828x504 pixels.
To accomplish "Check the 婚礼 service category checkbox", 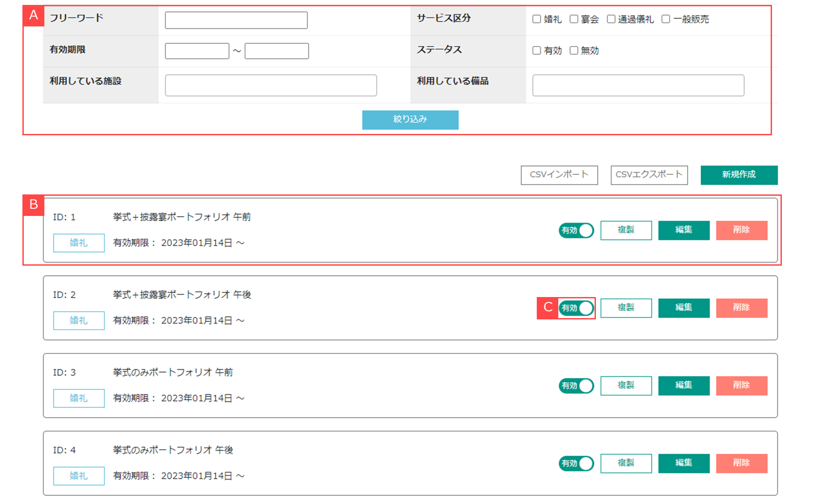I will (x=536, y=19).
